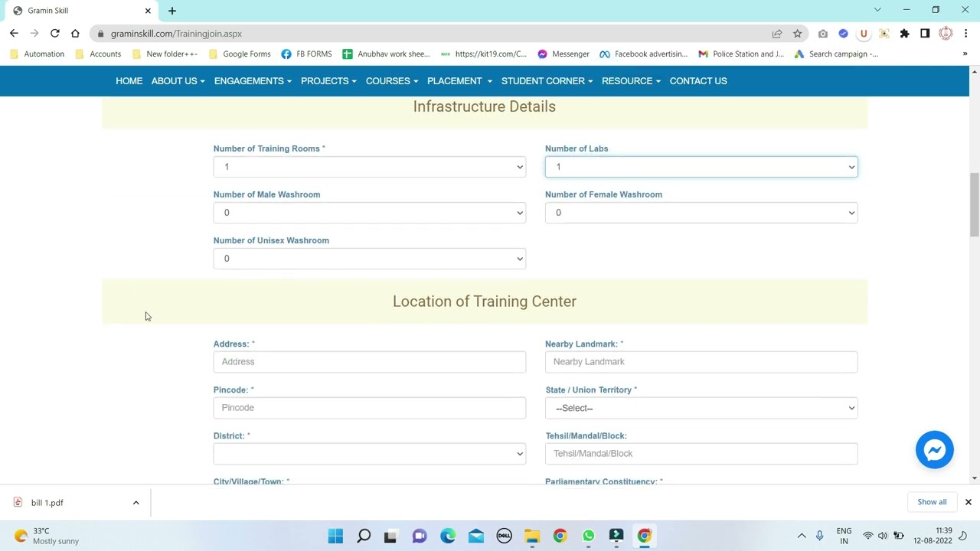Open Number of Labs dropdown
The width and height of the screenshot is (980, 551).
tap(701, 167)
